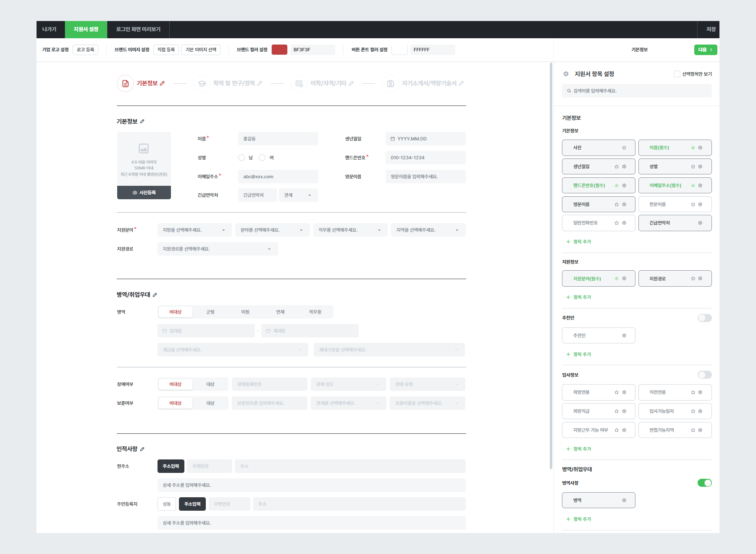Click the pencil icon beside 학력 및 연구/경력
This screenshot has width=756, height=554.
tap(260, 83)
